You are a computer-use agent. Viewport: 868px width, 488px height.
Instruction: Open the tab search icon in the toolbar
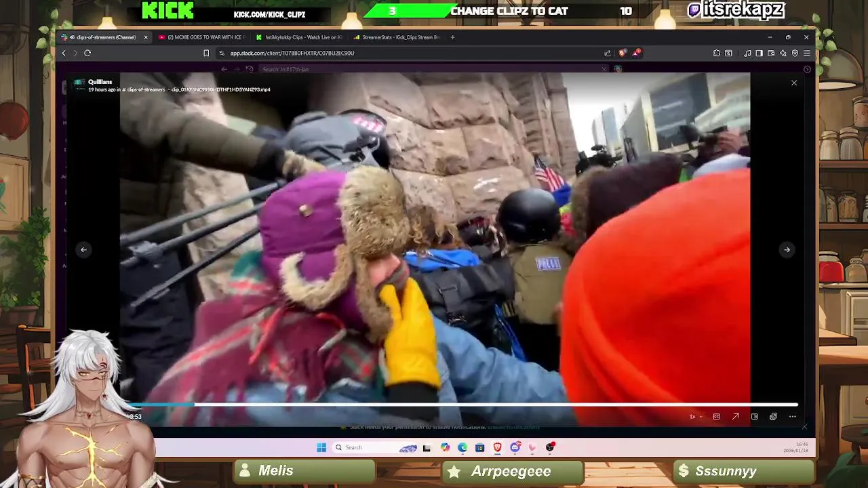pyautogui.click(x=728, y=53)
